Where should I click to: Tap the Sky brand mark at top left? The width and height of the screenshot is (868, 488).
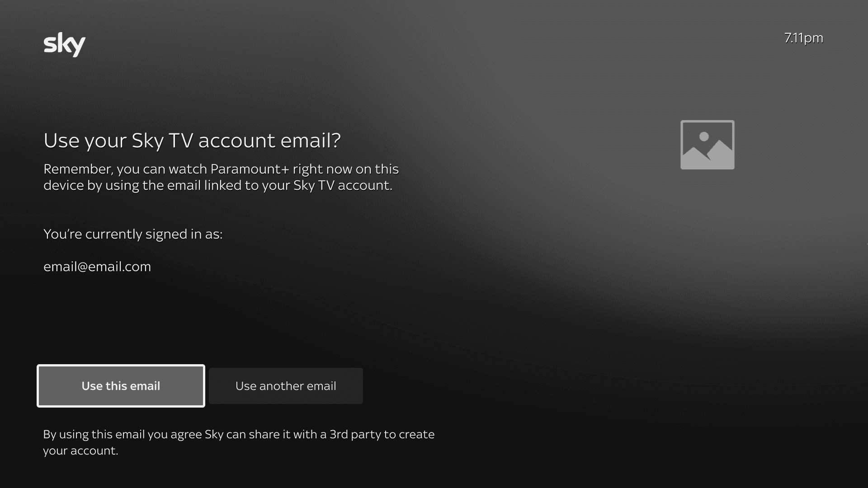pyautogui.click(x=64, y=44)
